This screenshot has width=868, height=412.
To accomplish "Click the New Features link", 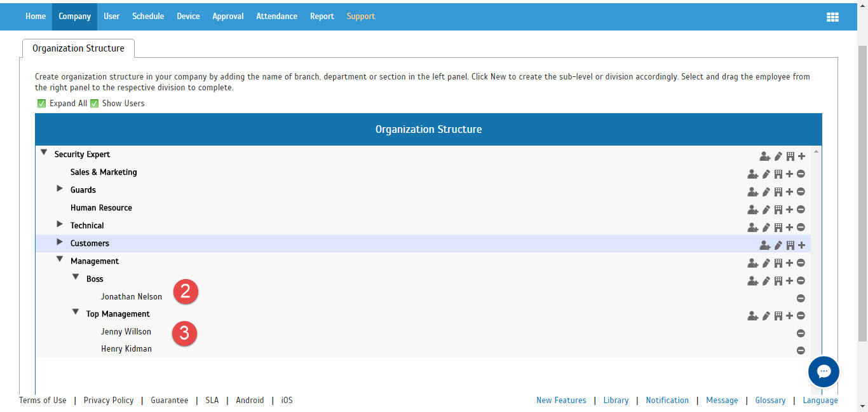I will tap(561, 400).
